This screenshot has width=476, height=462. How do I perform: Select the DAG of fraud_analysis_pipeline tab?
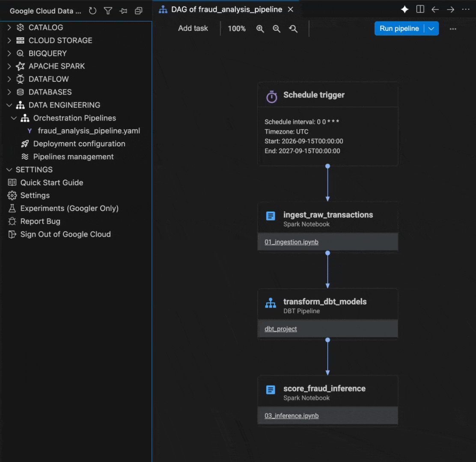[226, 9]
